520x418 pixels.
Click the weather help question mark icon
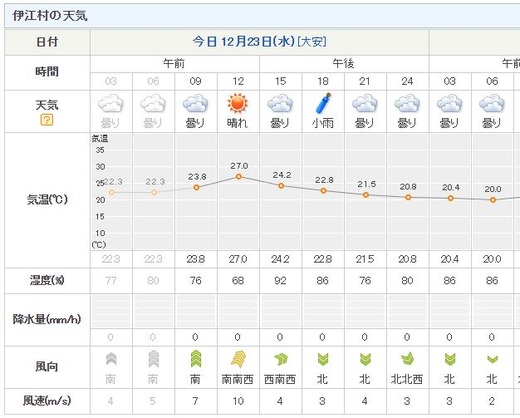coord(47,120)
